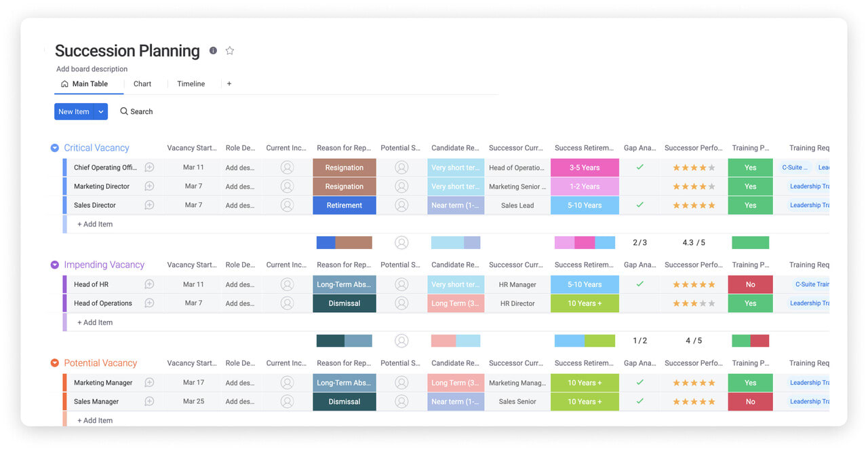Click the Succession Planning board title

coord(127,51)
